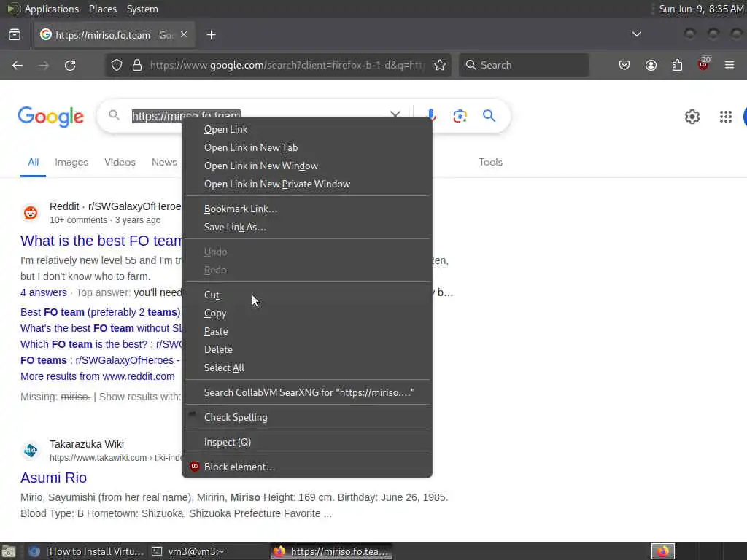Switch to How to Install Virtu... taskbar window
Viewport: 747px width, 560px height.
click(86, 551)
